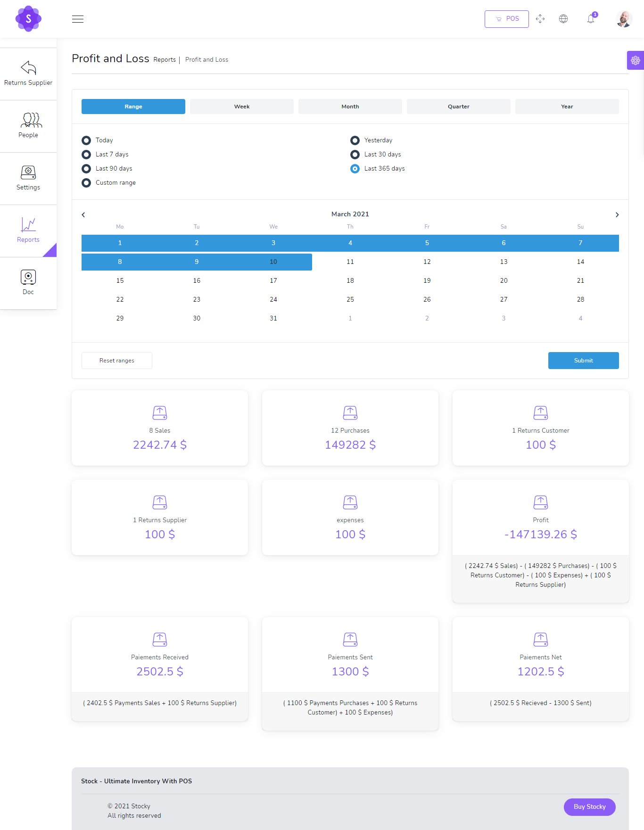Open the Doc sidebar item
Screen dimensions: 644x830
tap(28, 283)
